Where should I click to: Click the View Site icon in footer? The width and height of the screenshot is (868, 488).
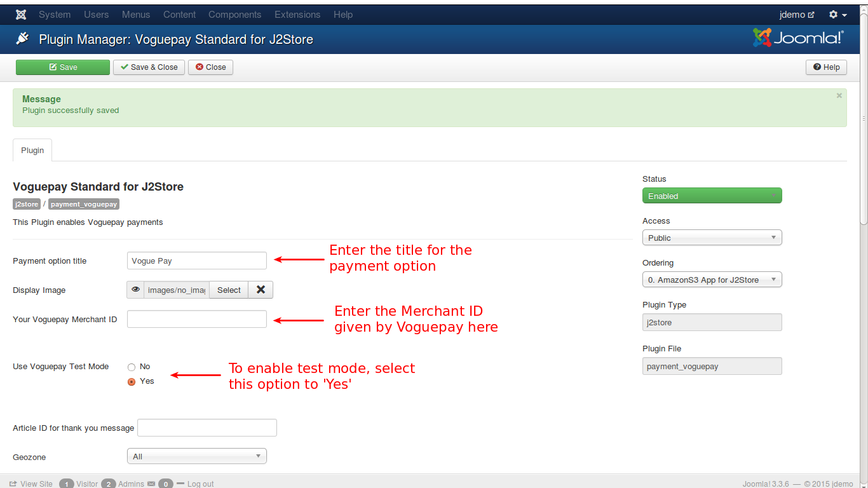point(13,484)
